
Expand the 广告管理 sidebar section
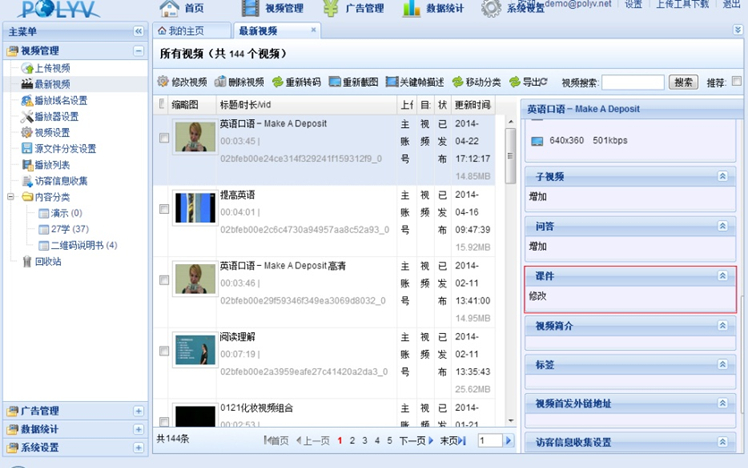coord(138,410)
